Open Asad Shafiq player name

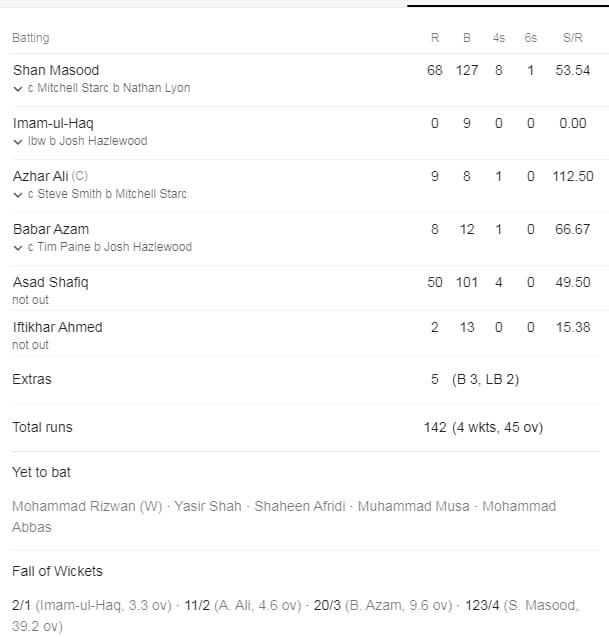pyautogui.click(x=50, y=282)
